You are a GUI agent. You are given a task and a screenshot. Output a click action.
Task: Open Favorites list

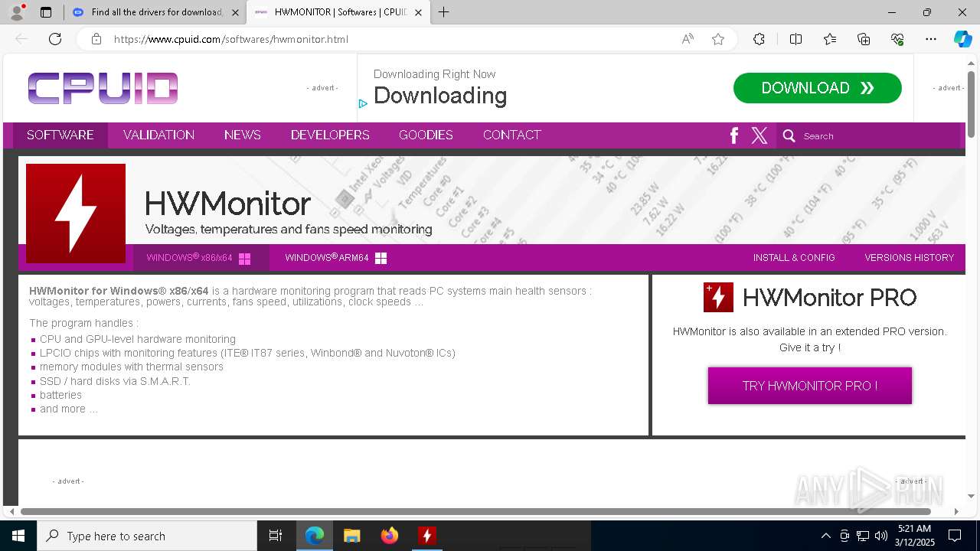click(830, 39)
